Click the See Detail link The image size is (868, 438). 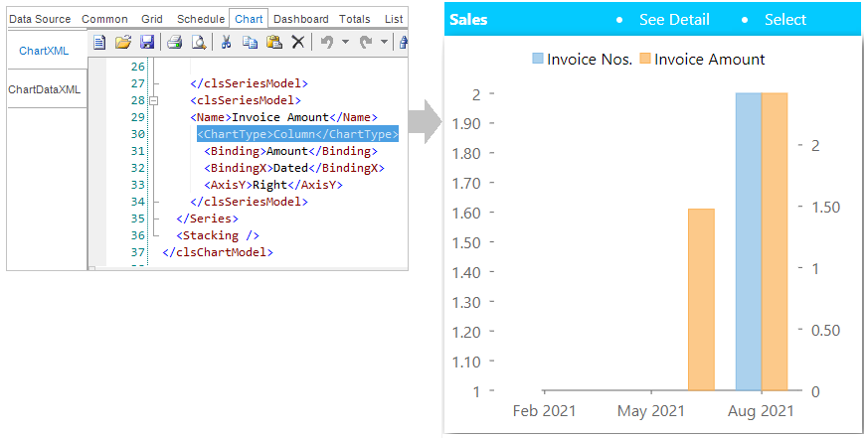point(674,19)
